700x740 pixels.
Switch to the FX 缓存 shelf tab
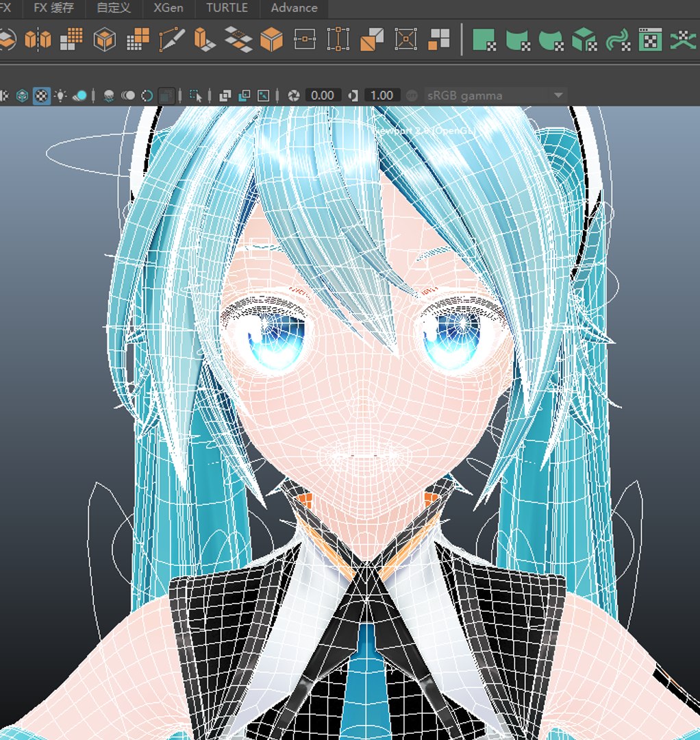click(54, 8)
